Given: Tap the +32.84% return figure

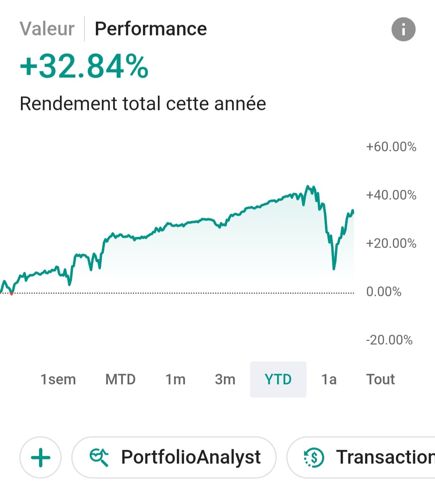Looking at the screenshot, I should click(84, 66).
